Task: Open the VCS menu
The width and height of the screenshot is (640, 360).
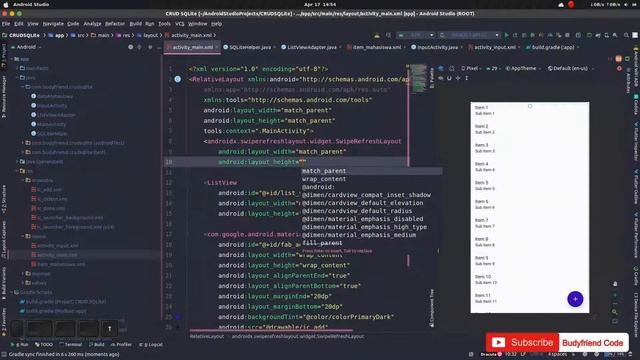Action: 180,24
